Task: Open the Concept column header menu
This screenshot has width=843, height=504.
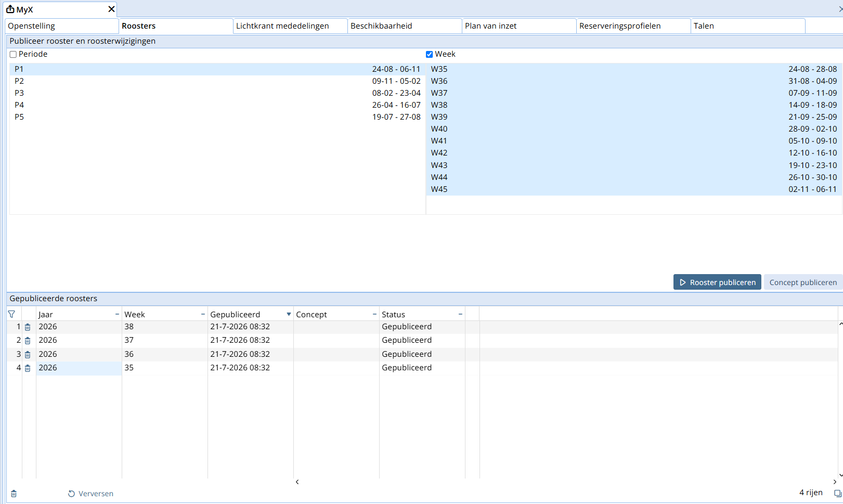Action: (x=374, y=314)
